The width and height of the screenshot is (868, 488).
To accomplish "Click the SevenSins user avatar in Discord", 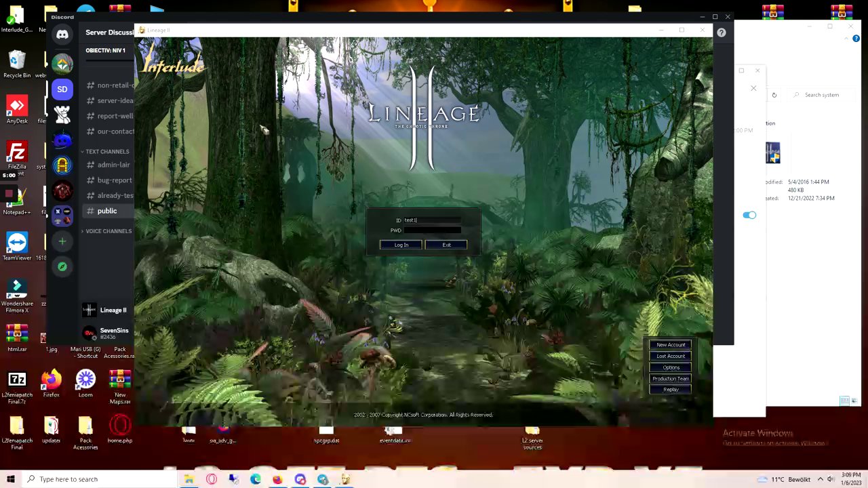I will coord(89,333).
